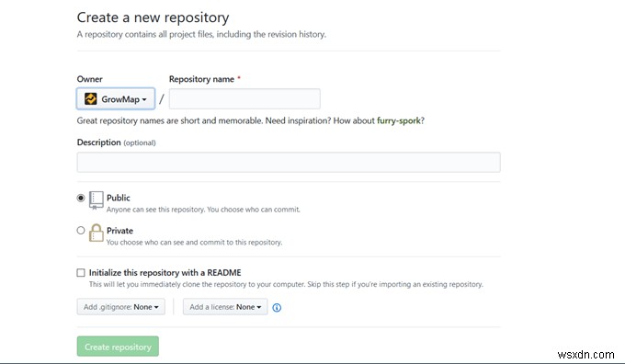Image resolution: width=625 pixels, height=364 pixels.
Task: Click the Public label text
Action: click(x=119, y=198)
